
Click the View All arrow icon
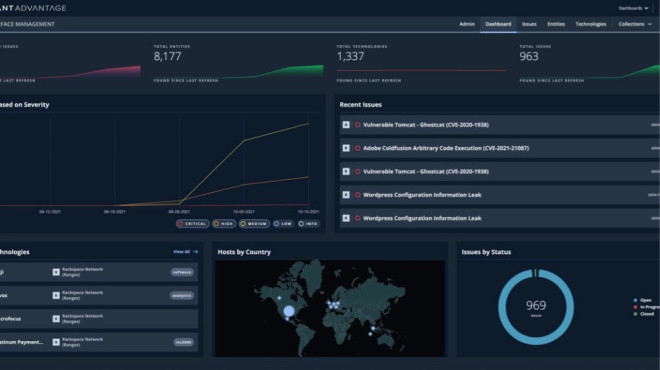click(195, 252)
